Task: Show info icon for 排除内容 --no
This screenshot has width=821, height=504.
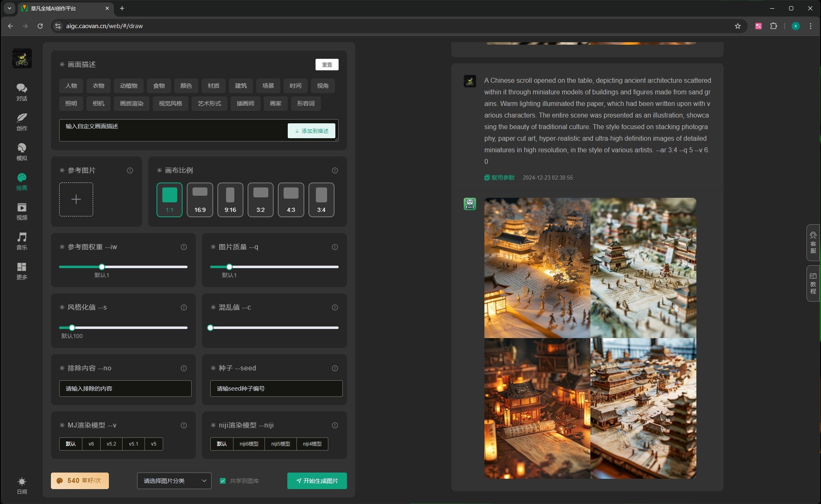Action: click(x=184, y=368)
